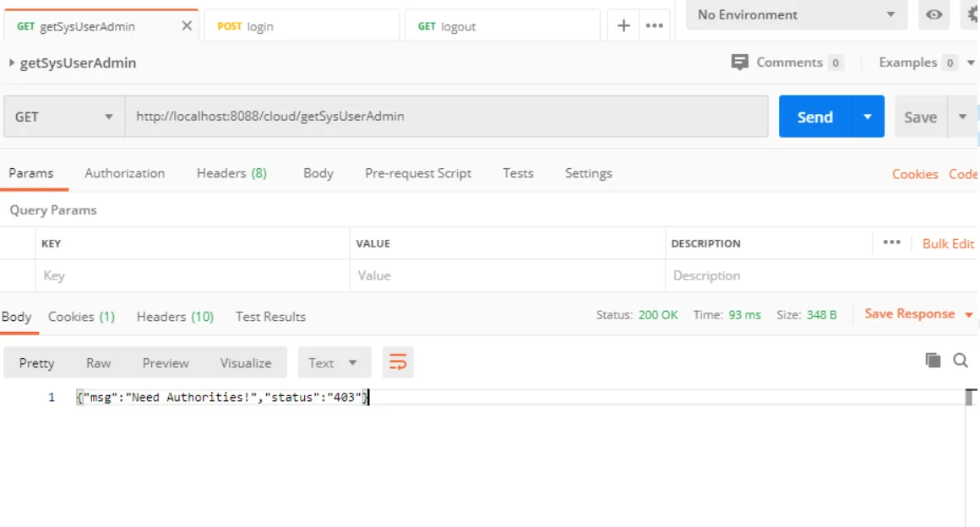This screenshot has width=980, height=527.
Task: Select the Test Results tab
Action: tap(270, 317)
